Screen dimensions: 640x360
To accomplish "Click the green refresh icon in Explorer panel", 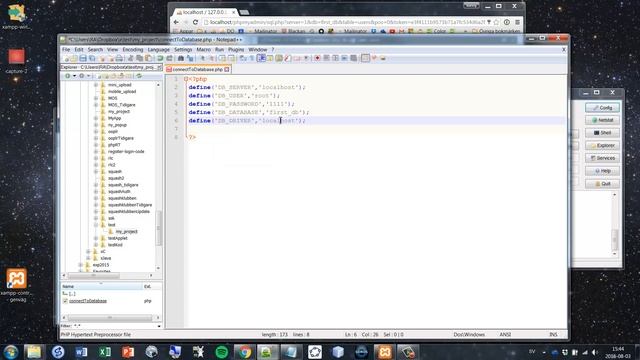I will click(x=139, y=76).
